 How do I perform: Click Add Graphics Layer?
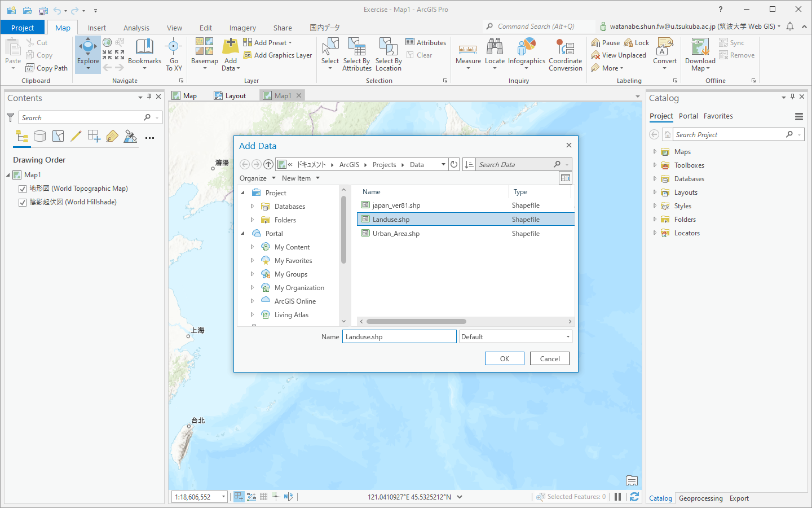(x=277, y=55)
